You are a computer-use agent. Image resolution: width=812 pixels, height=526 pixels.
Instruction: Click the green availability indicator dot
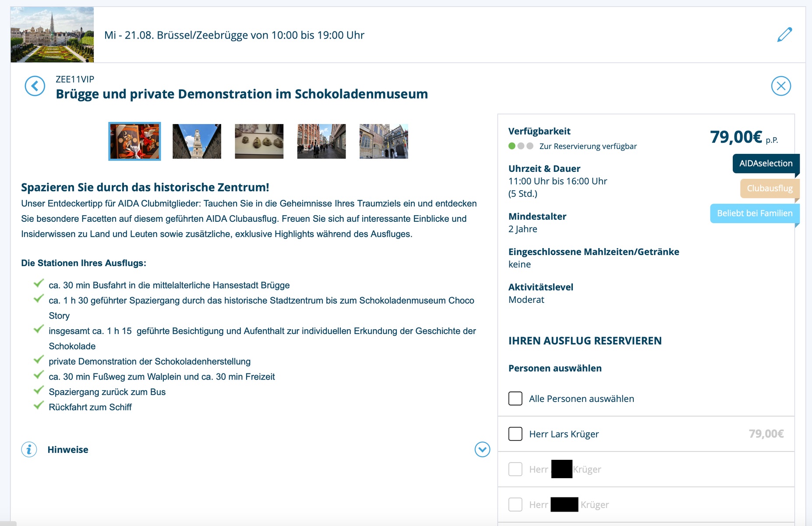[512, 146]
